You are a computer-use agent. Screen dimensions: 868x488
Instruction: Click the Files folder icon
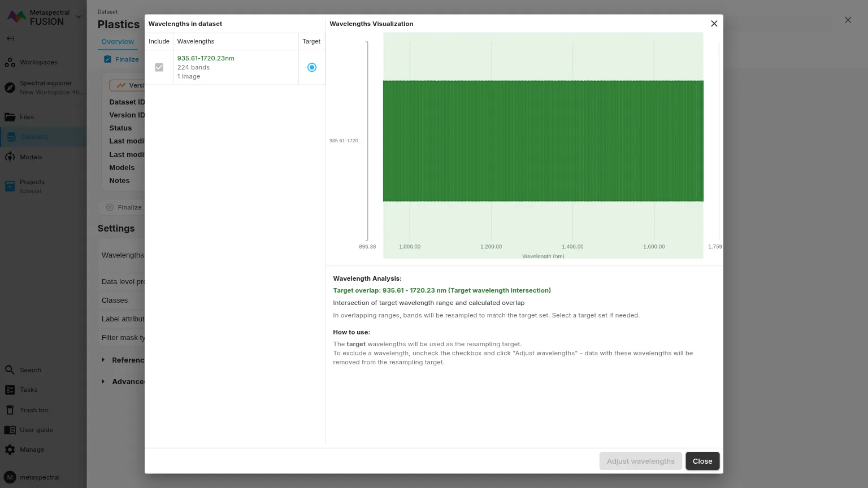pyautogui.click(x=10, y=117)
